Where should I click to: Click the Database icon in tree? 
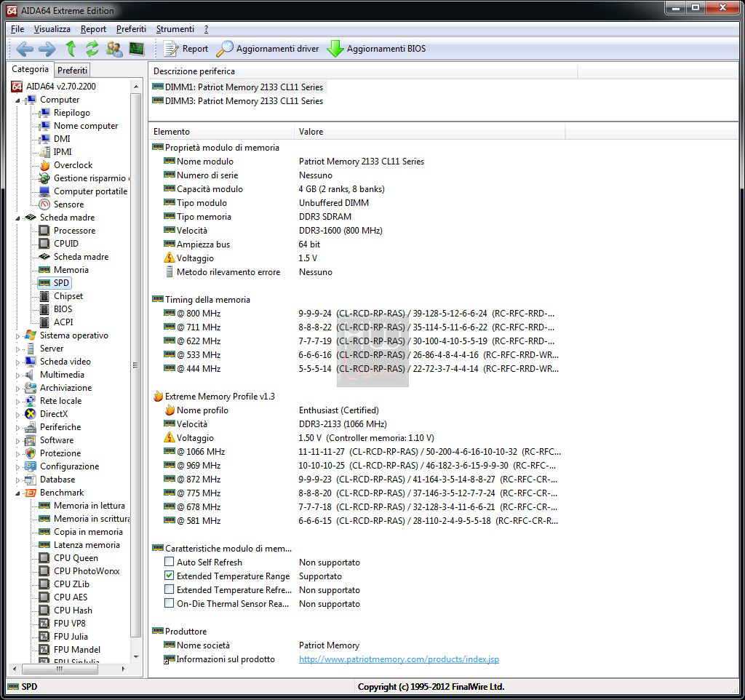tap(31, 480)
